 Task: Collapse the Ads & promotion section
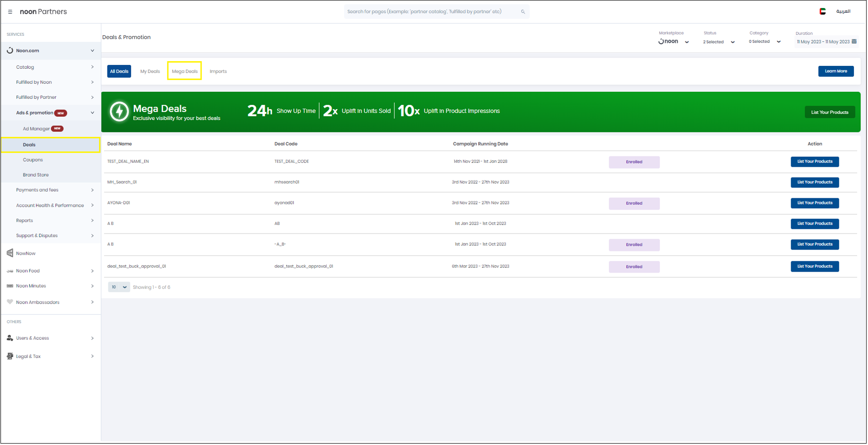pos(92,113)
